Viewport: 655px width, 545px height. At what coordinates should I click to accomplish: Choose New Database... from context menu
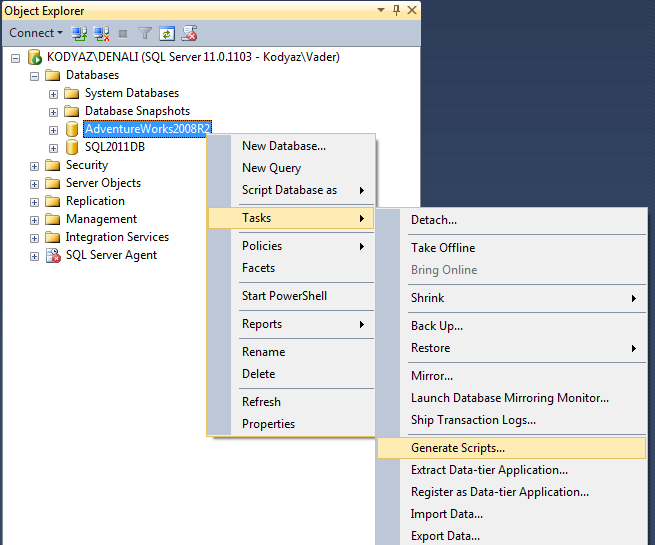point(291,146)
